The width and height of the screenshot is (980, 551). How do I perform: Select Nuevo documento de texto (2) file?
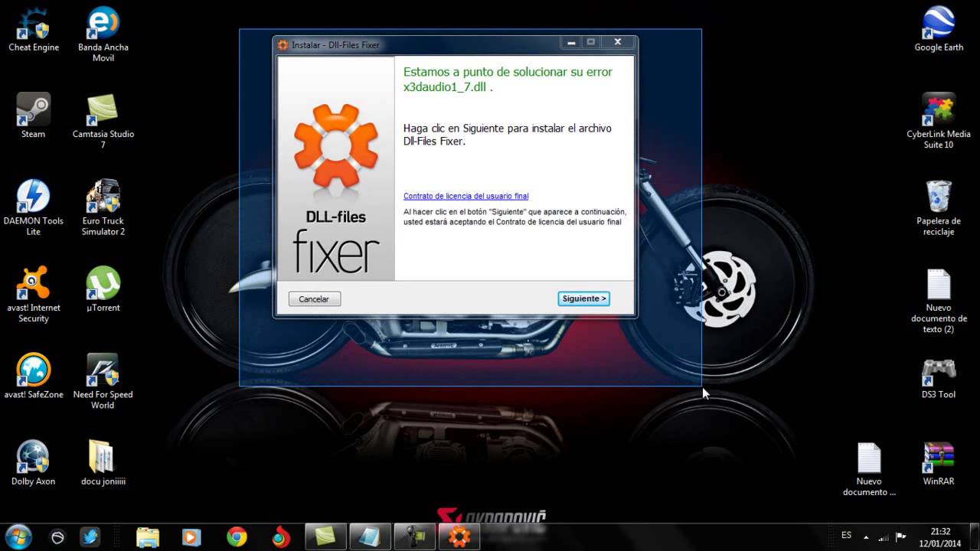coord(939,301)
